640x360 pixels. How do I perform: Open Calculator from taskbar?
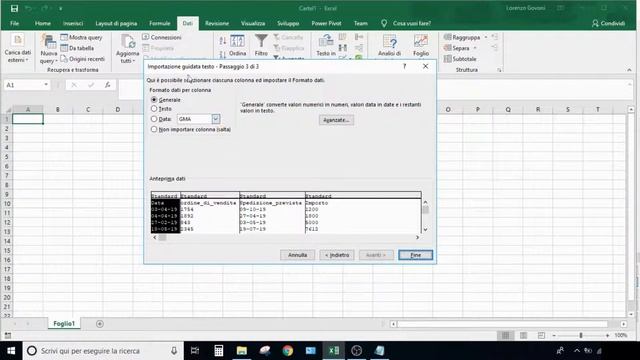(x=218, y=351)
